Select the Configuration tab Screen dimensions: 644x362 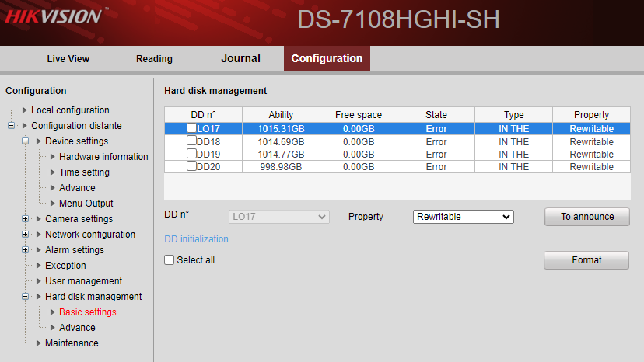point(327,59)
